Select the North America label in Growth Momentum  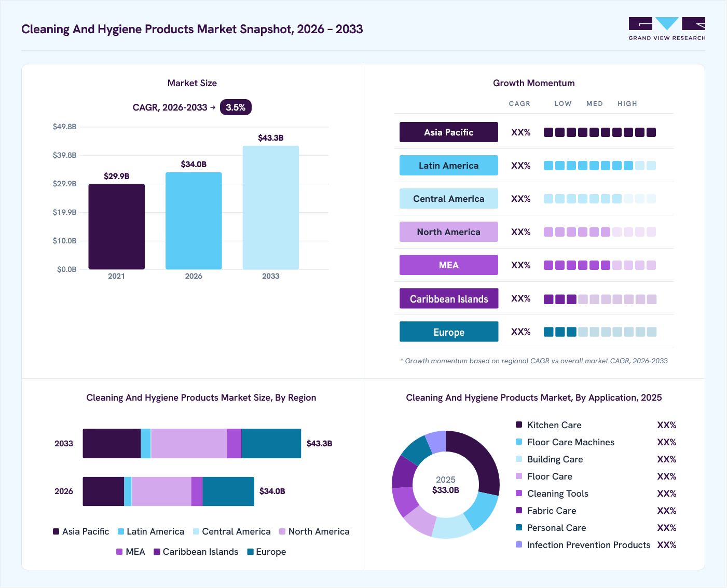(x=449, y=232)
